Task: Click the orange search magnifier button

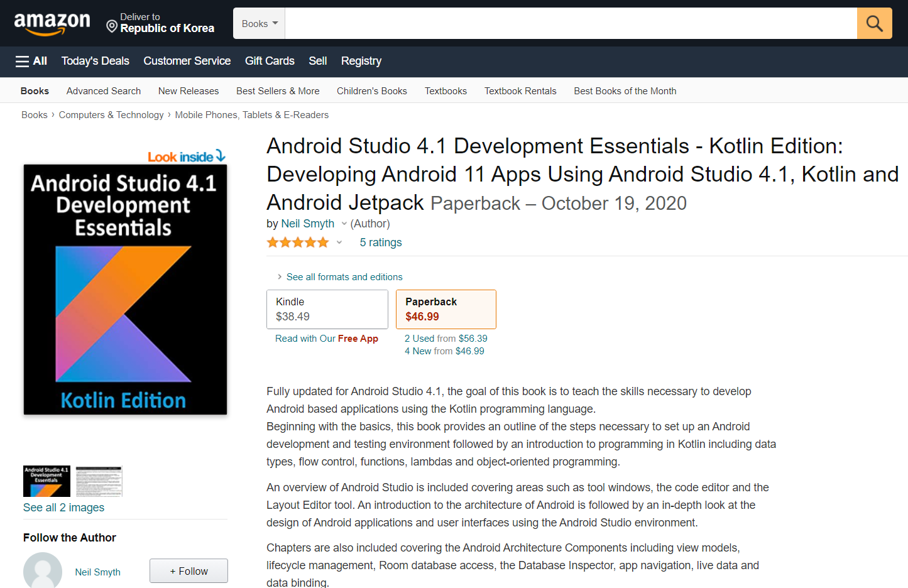Action: (x=874, y=23)
